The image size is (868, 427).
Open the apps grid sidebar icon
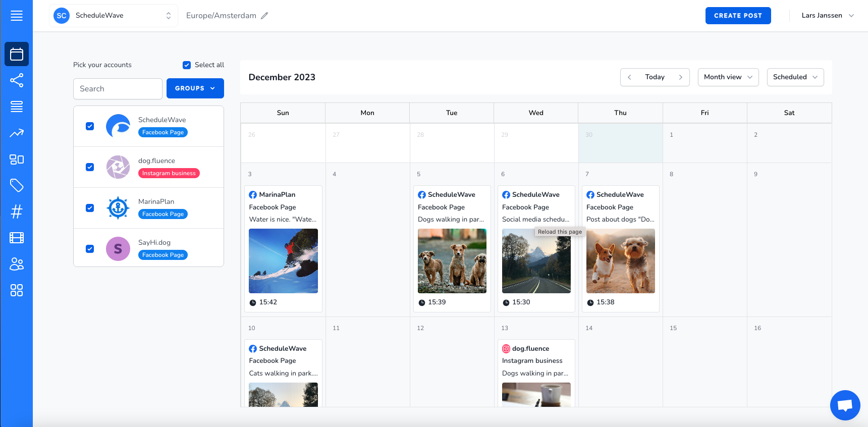(x=17, y=290)
